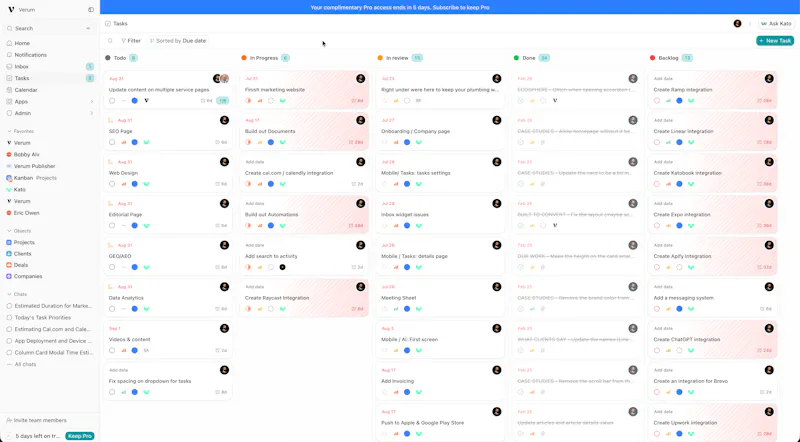Click the search icon beside Filter
This screenshot has width=800, height=442.
pyautogui.click(x=110, y=41)
